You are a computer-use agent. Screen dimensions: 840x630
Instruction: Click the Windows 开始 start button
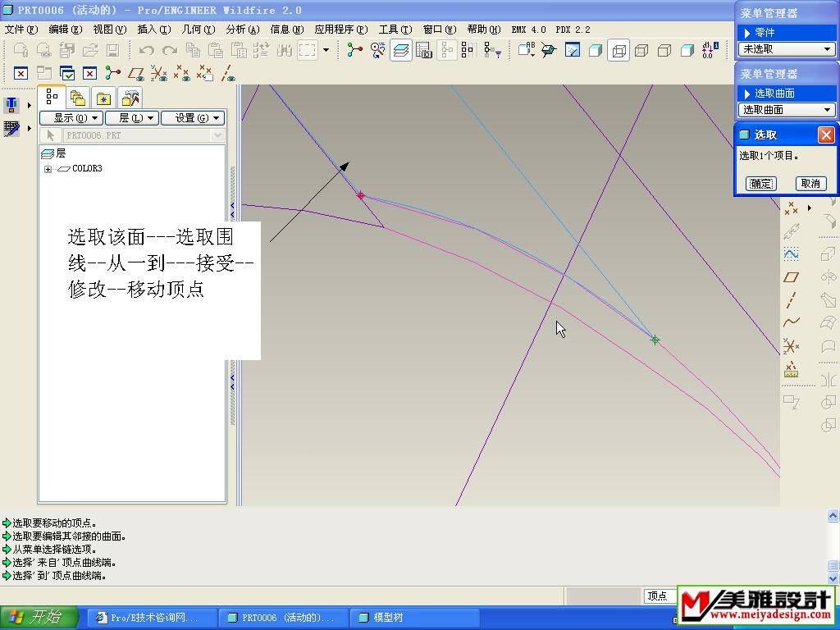(39, 618)
